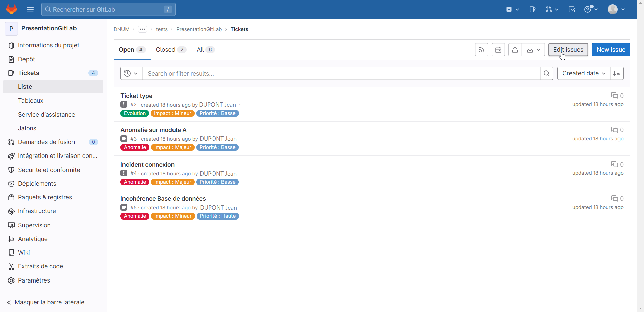Viewport: 644px width, 312px height.
Task: Click the issues icon in top bar
Action: (532, 9)
